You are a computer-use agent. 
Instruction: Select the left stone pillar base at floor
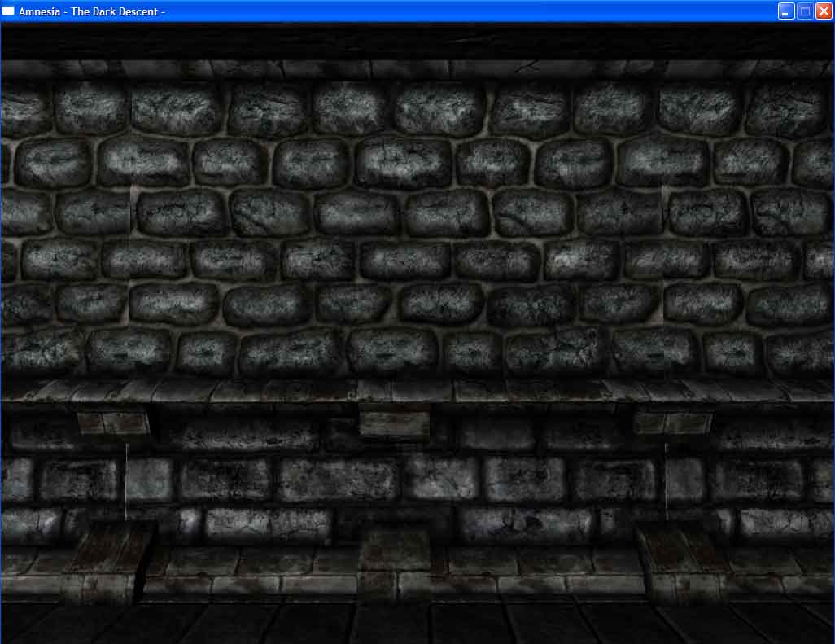(107, 562)
